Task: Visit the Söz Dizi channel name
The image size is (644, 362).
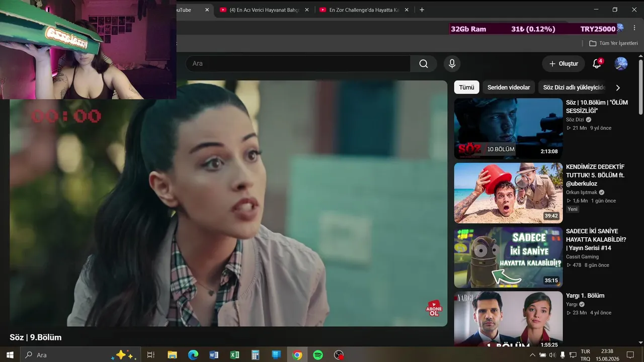Action: click(575, 120)
